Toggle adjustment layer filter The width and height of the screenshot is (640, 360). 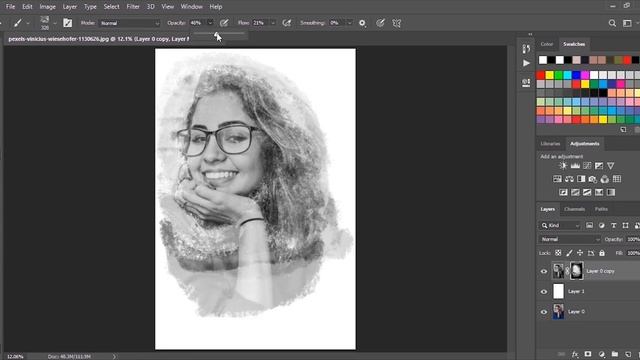[601, 225]
